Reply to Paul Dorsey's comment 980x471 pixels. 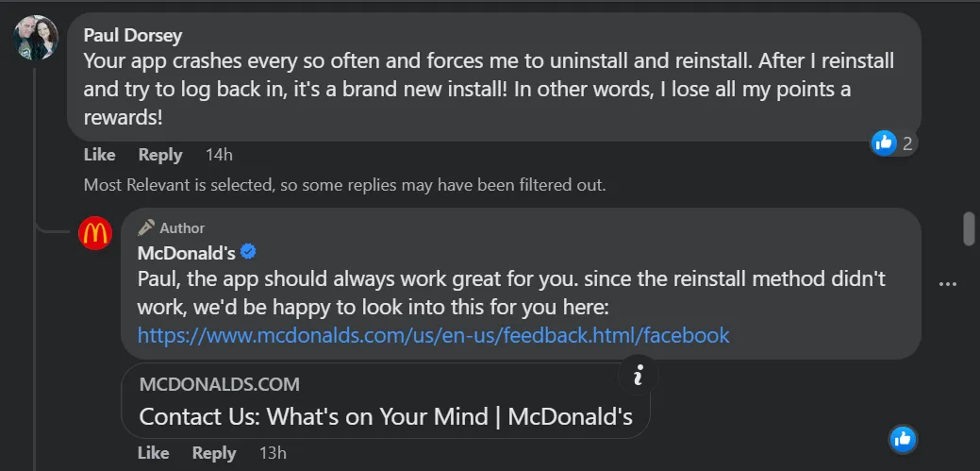point(160,155)
